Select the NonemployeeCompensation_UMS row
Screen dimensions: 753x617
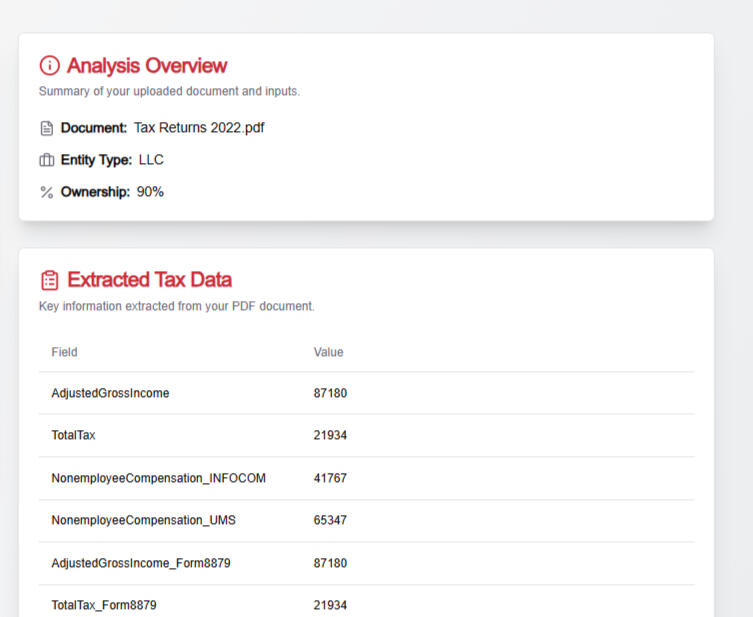point(143,521)
